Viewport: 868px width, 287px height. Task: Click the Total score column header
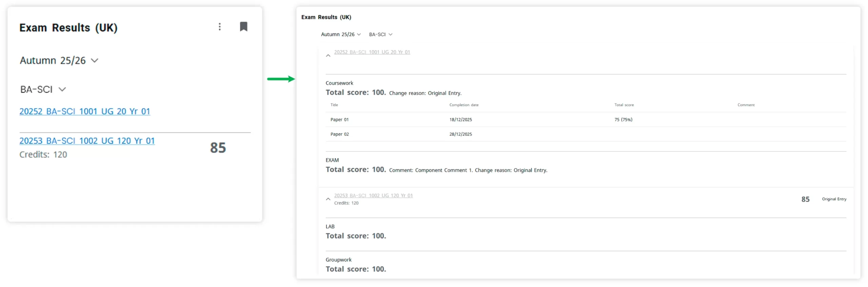pos(624,105)
